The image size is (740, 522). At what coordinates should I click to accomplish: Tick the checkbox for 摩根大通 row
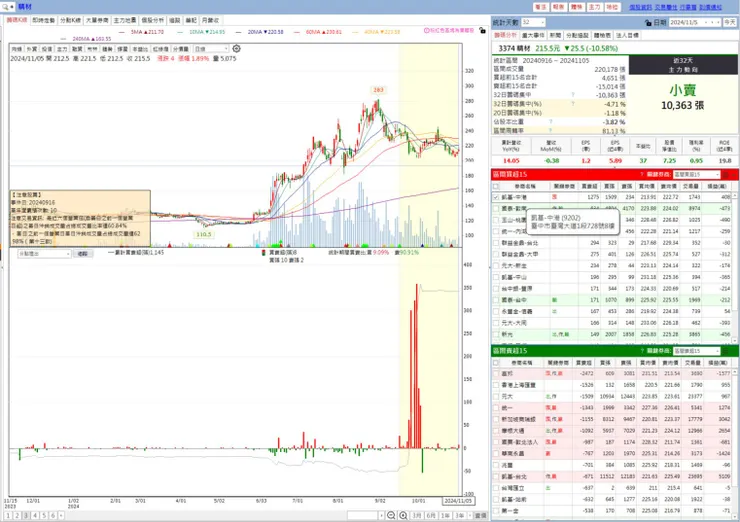point(496,431)
